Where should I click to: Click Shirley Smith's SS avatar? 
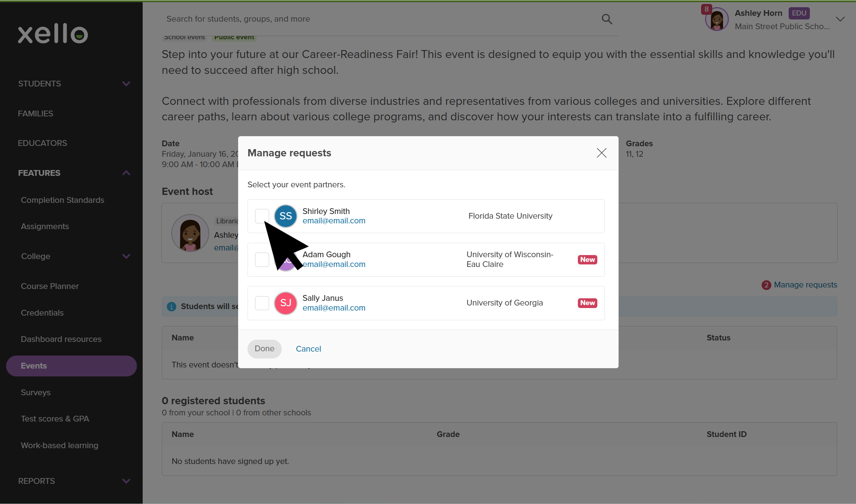pyautogui.click(x=285, y=216)
